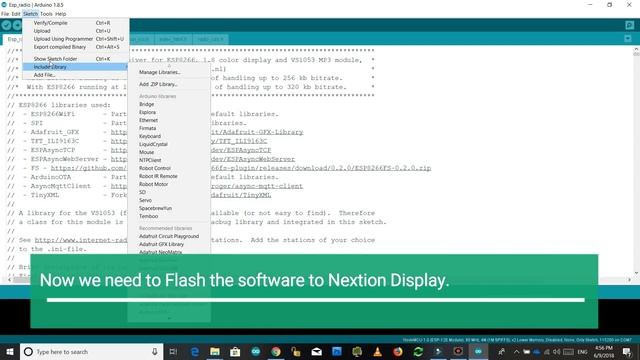Image resolution: width=640 pixels, height=360 pixels.
Task: Click the Cortana microphone icon
Action: point(155,351)
